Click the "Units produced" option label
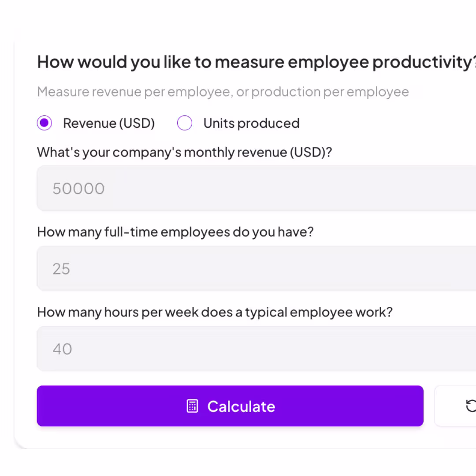 (x=251, y=123)
